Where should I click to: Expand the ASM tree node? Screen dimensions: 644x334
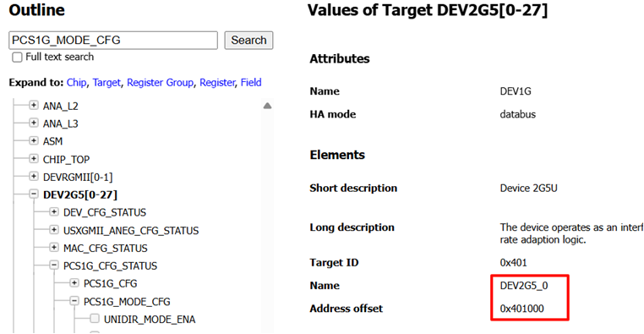point(34,141)
